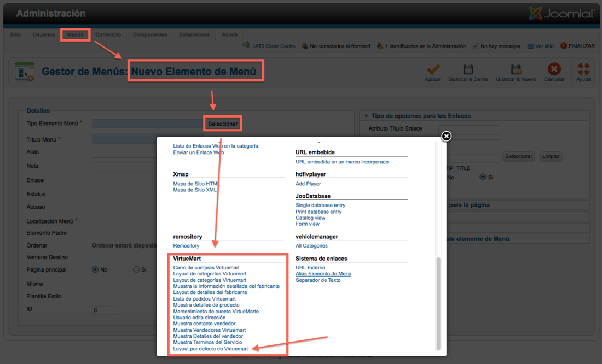
Task: Click the Atributo Título Enlace field
Action: tap(469, 130)
